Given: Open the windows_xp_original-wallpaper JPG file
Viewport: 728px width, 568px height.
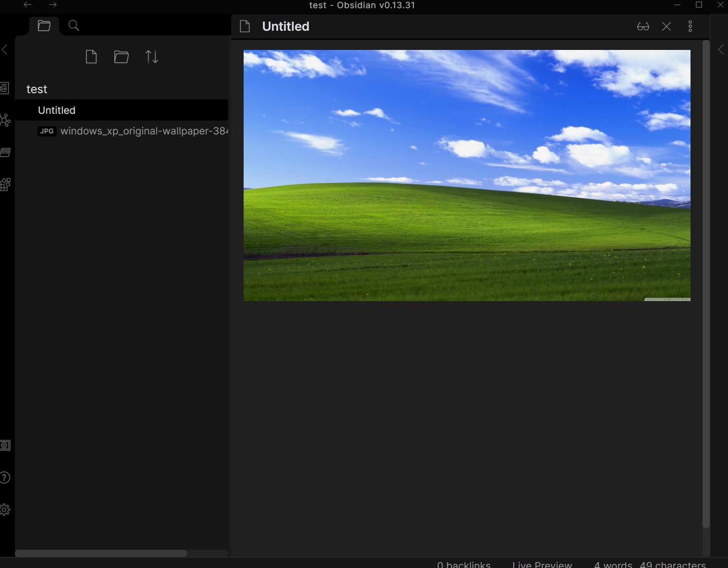Looking at the screenshot, I should (133, 131).
